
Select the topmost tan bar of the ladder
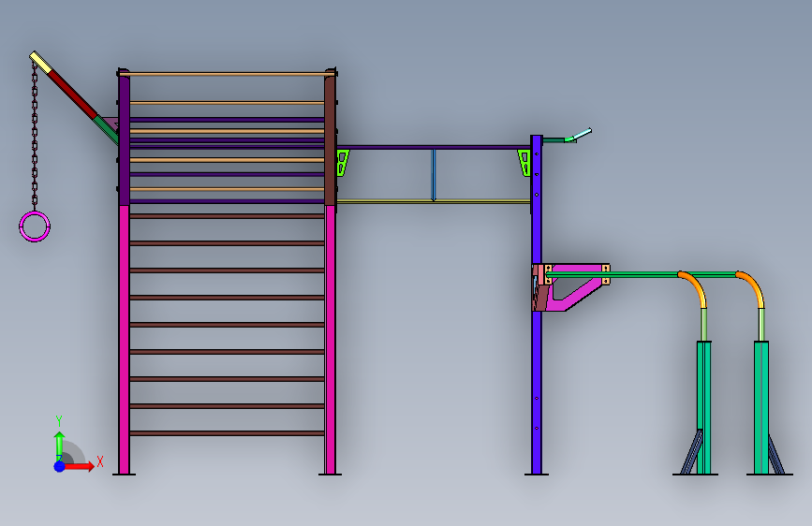click(227, 74)
